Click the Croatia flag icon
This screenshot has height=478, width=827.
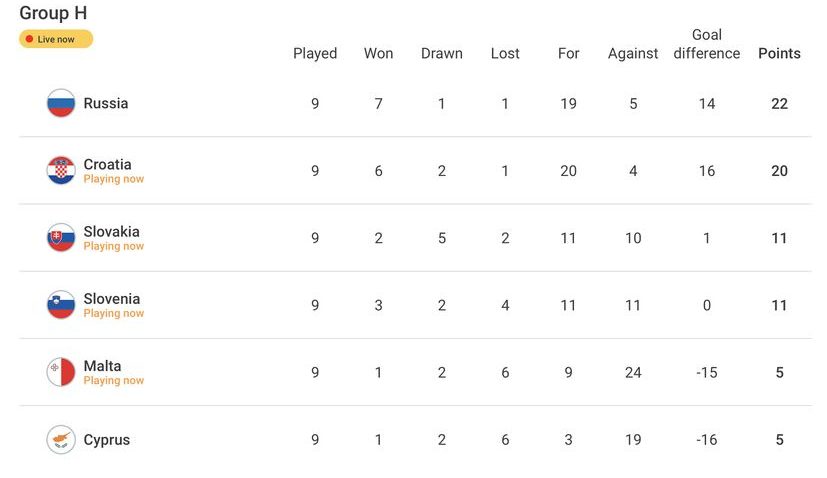pos(61,171)
